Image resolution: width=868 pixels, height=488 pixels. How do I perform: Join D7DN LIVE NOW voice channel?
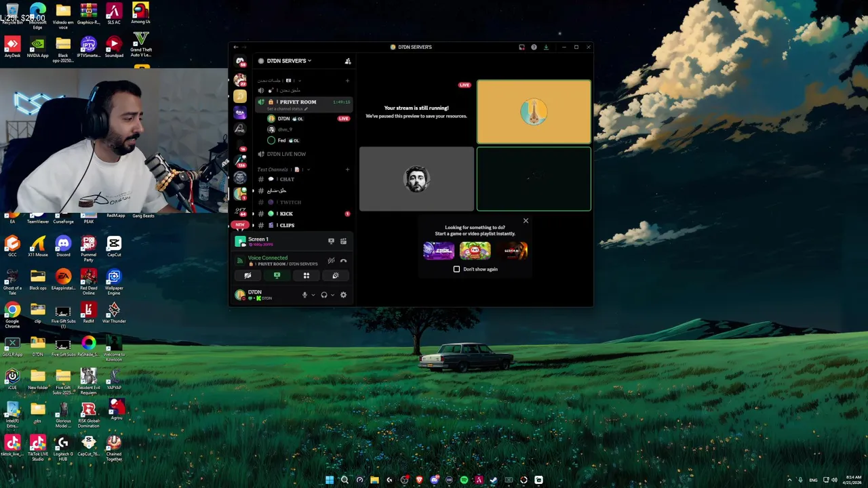303,154
